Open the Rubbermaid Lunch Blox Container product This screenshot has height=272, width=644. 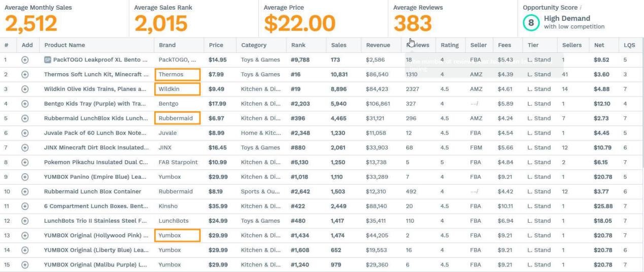(92, 192)
